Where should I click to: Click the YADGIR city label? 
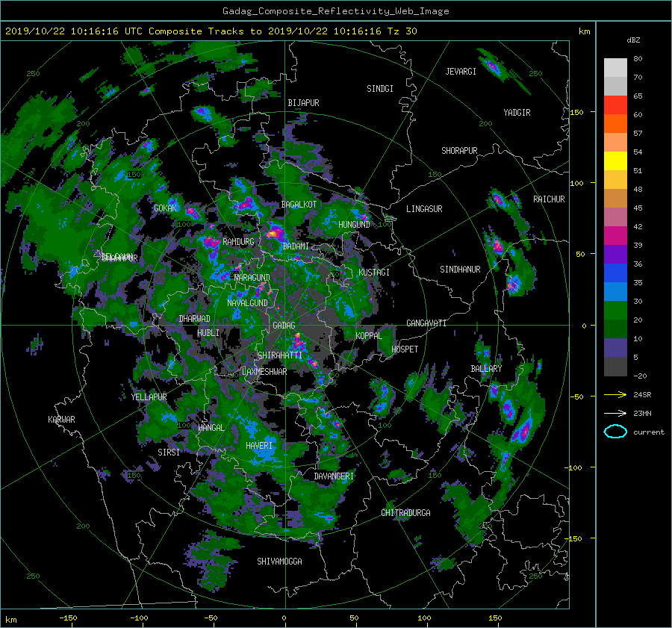(x=517, y=112)
